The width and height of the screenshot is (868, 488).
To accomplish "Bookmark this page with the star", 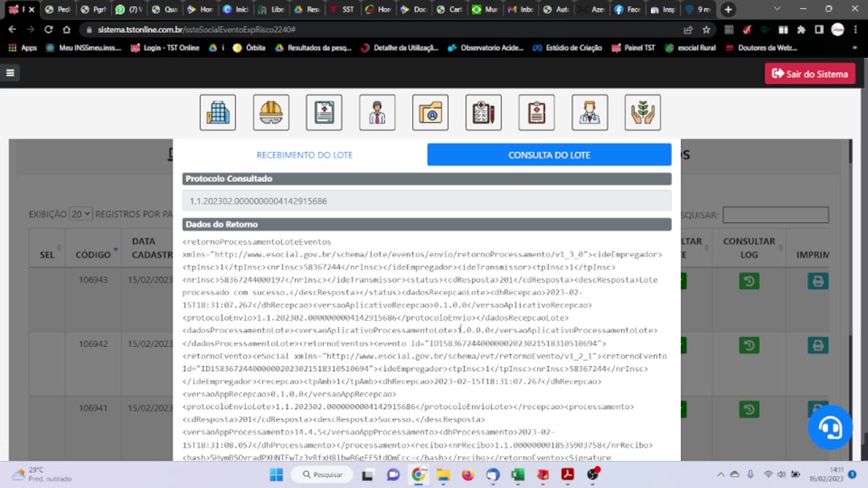I will point(706,30).
